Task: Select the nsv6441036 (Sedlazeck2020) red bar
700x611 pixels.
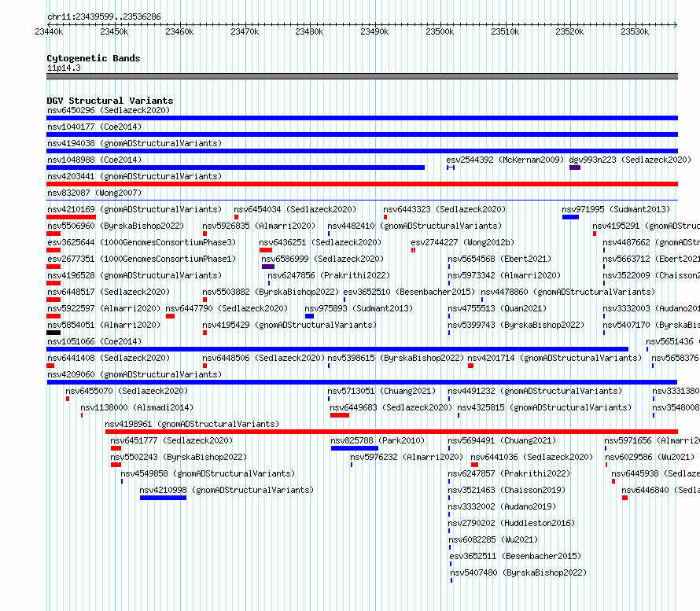Action: 474,465
